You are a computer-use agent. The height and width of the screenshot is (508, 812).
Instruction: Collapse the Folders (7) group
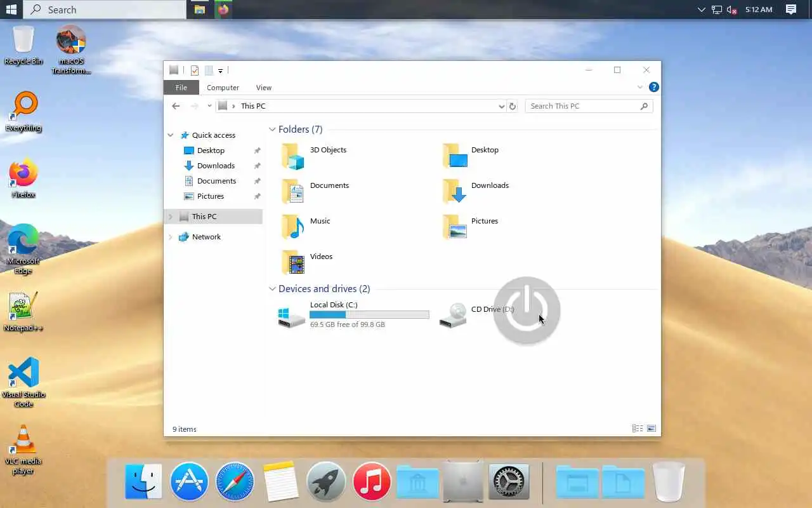coord(272,130)
